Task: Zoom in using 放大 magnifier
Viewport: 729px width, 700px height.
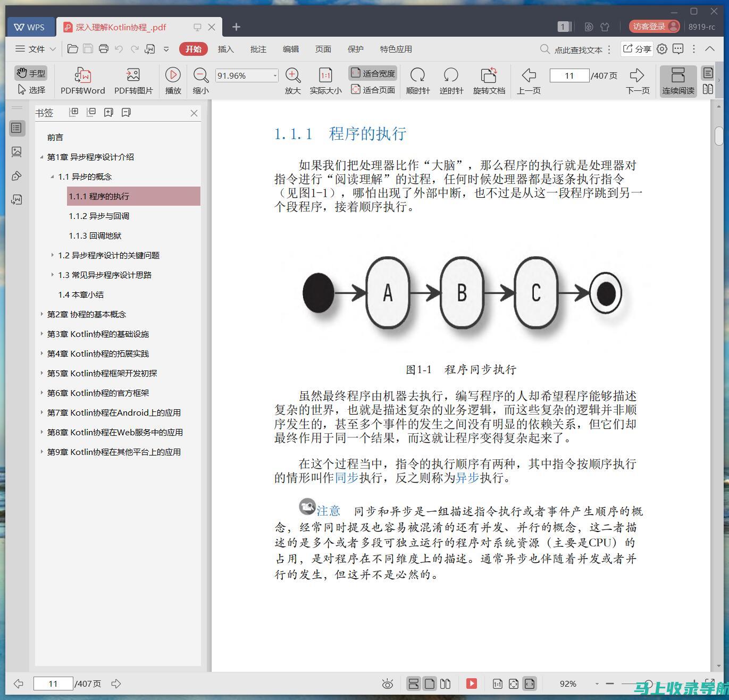Action: [x=293, y=81]
